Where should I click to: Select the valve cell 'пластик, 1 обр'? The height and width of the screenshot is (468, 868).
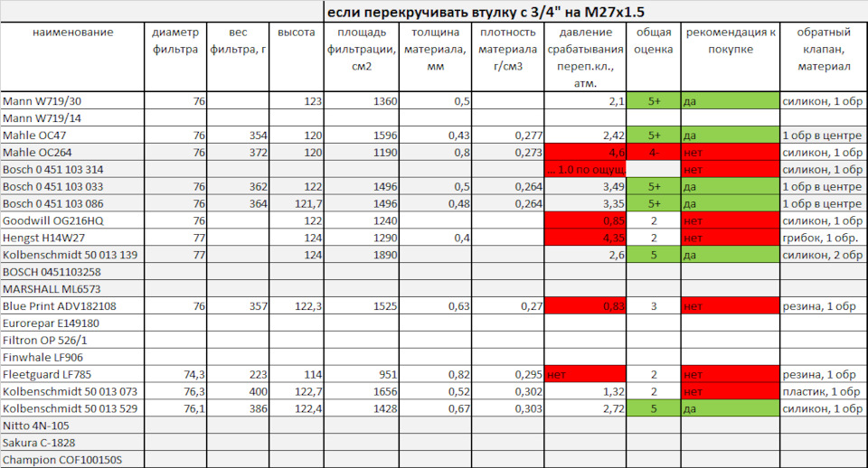pos(824,392)
